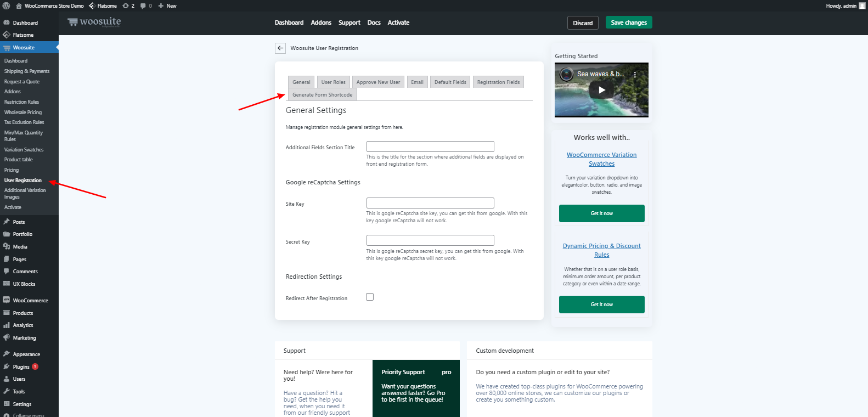Get Variation Swatches with Get it now
The width and height of the screenshot is (868, 417).
[601, 213]
